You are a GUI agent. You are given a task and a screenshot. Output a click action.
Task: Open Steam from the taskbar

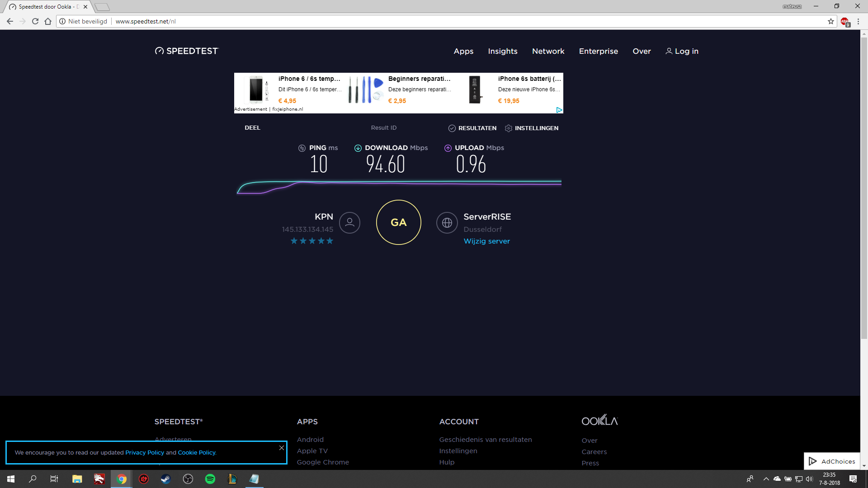(x=166, y=479)
